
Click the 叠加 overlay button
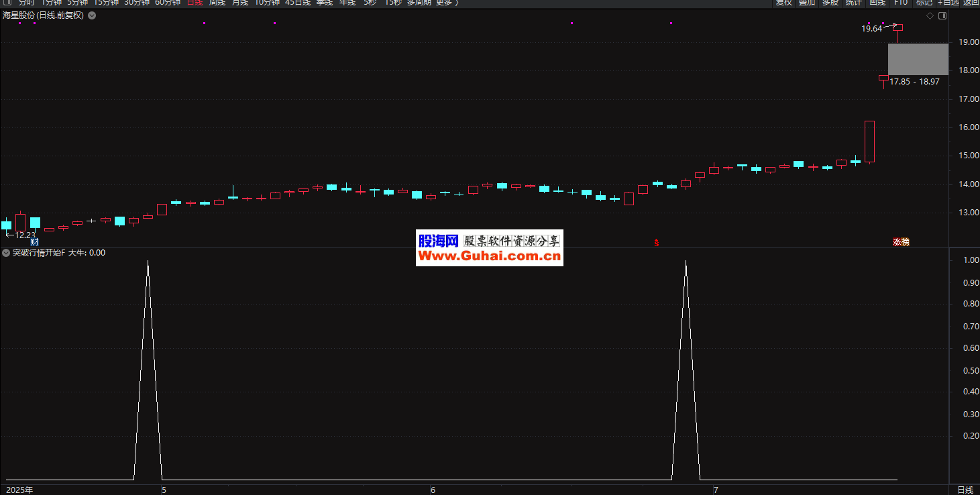[807, 3]
